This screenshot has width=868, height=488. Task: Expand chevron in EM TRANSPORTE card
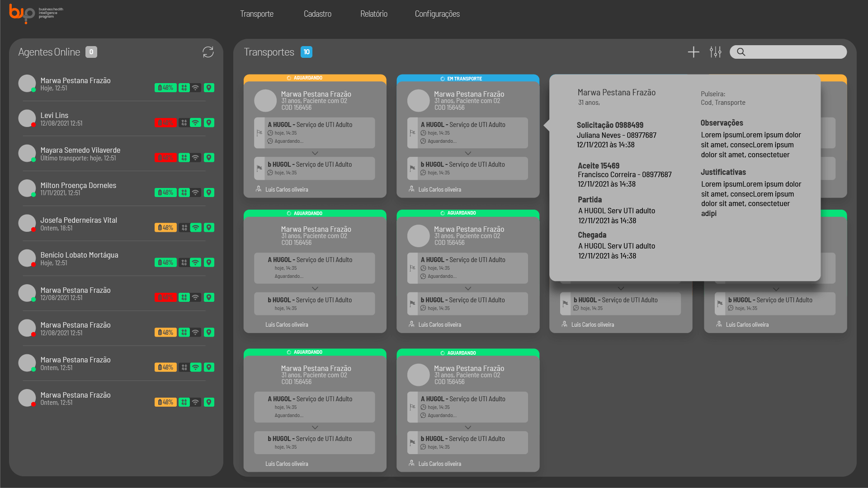click(468, 153)
